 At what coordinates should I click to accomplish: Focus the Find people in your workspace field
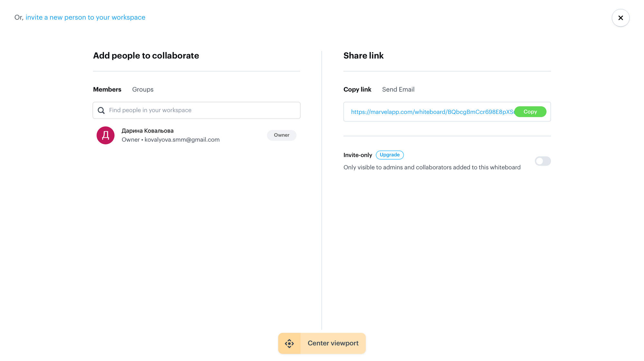(196, 110)
